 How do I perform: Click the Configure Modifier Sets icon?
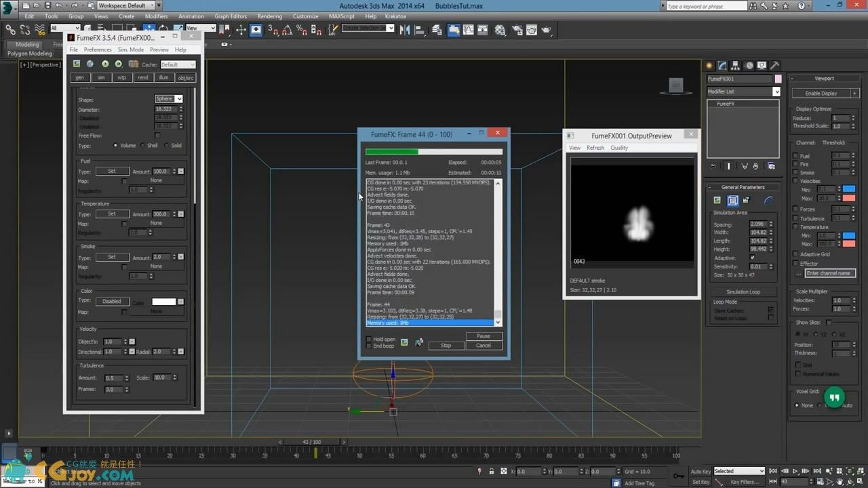(x=772, y=166)
